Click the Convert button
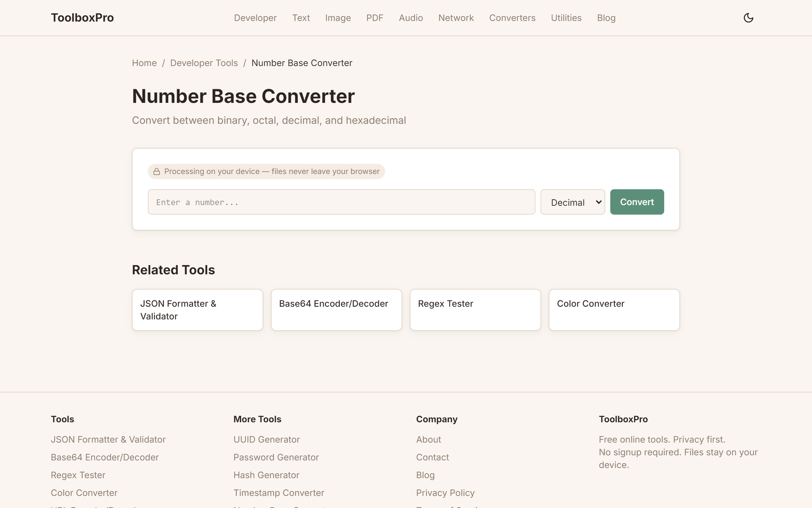Screen dimensions: 812x508 [637, 202]
